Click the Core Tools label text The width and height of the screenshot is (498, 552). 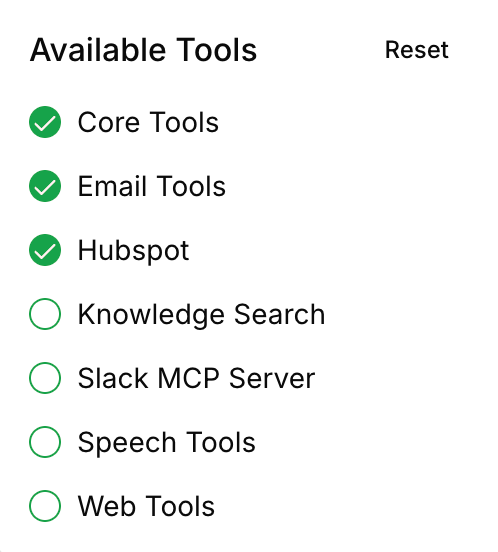point(148,122)
